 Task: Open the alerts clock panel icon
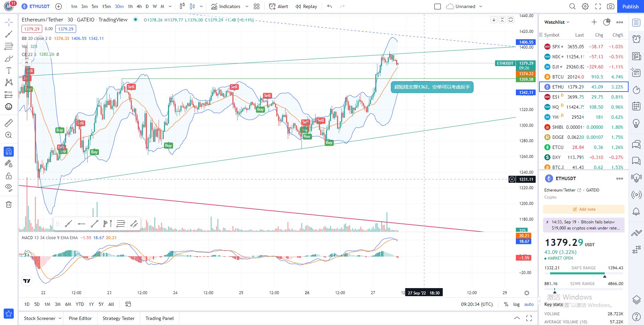(x=636, y=39)
